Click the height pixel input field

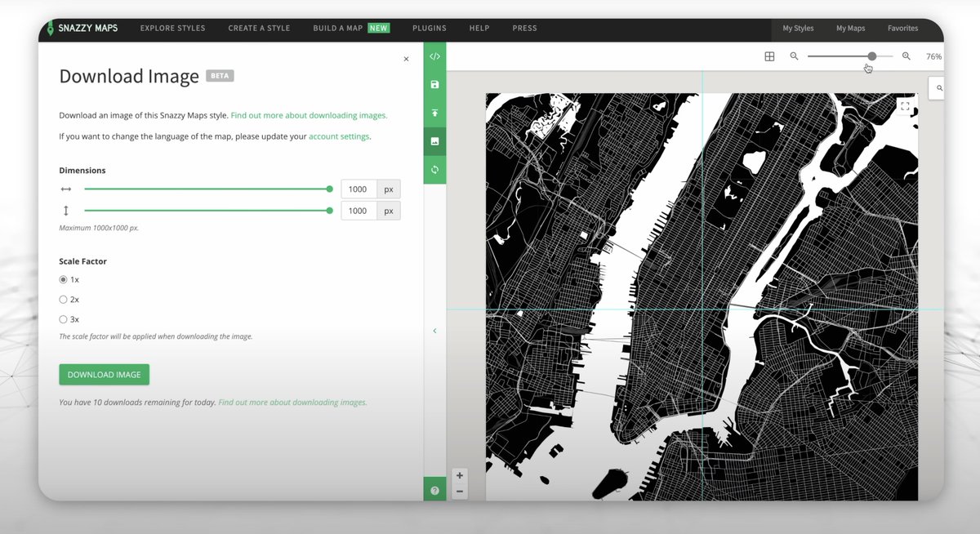[359, 211]
